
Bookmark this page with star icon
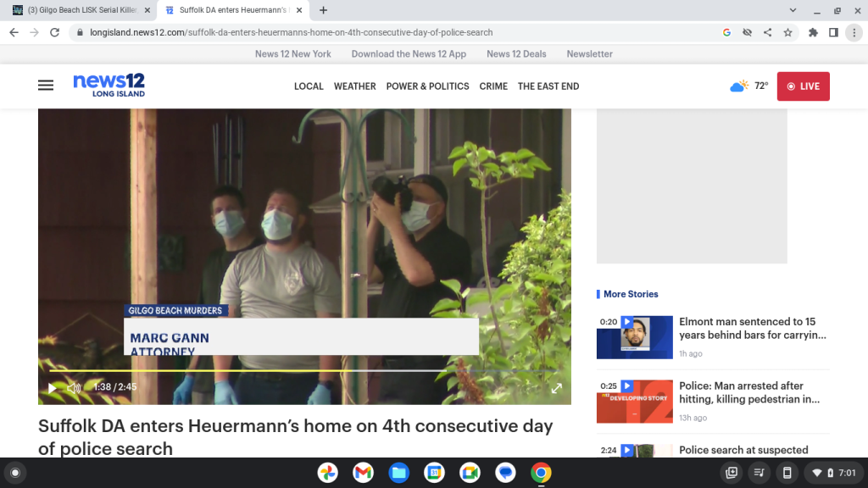[787, 32]
